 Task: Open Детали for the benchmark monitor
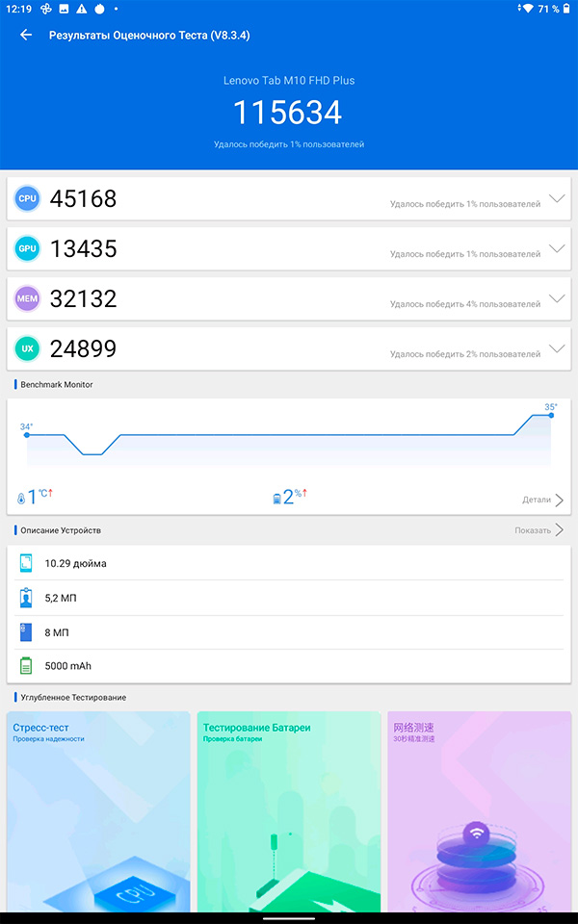543,500
